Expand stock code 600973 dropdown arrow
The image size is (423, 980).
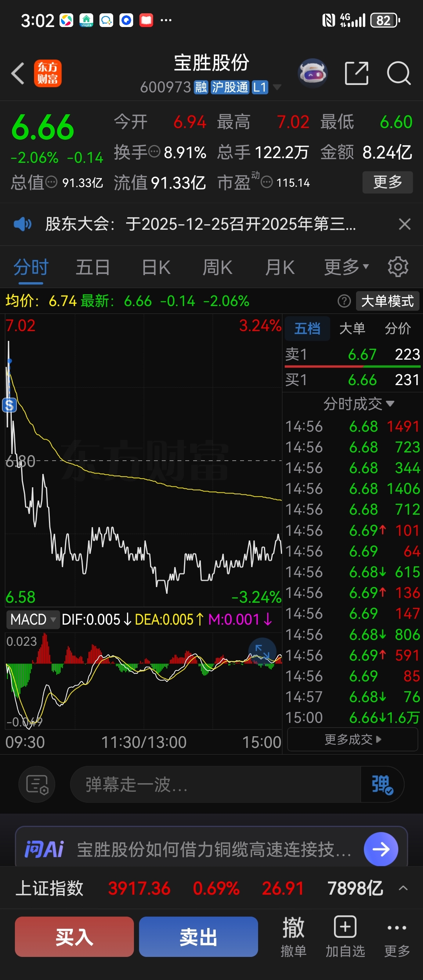277,87
